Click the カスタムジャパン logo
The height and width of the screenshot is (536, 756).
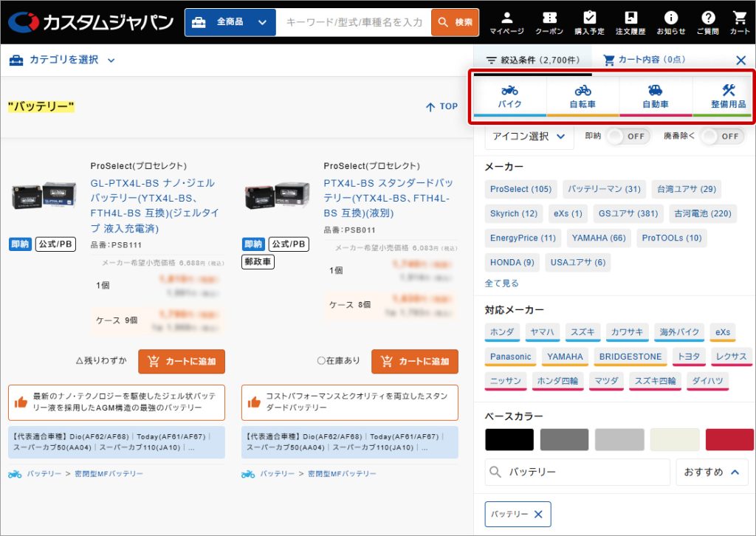[x=91, y=22]
